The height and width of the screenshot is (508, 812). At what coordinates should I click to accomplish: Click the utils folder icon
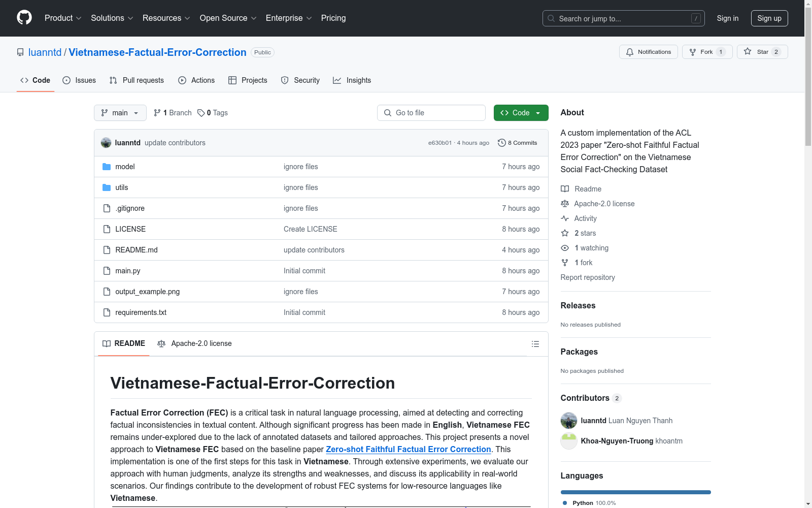(107, 187)
